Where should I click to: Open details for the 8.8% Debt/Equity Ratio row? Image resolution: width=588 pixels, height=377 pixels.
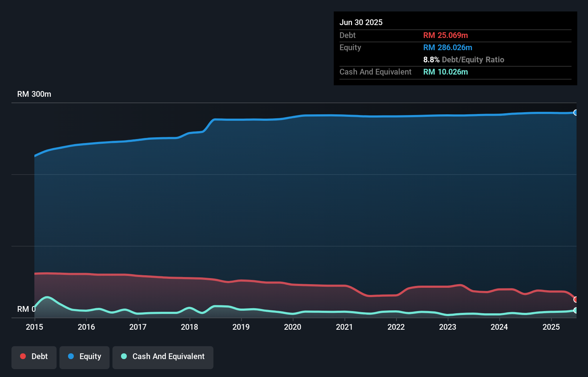pos(464,59)
